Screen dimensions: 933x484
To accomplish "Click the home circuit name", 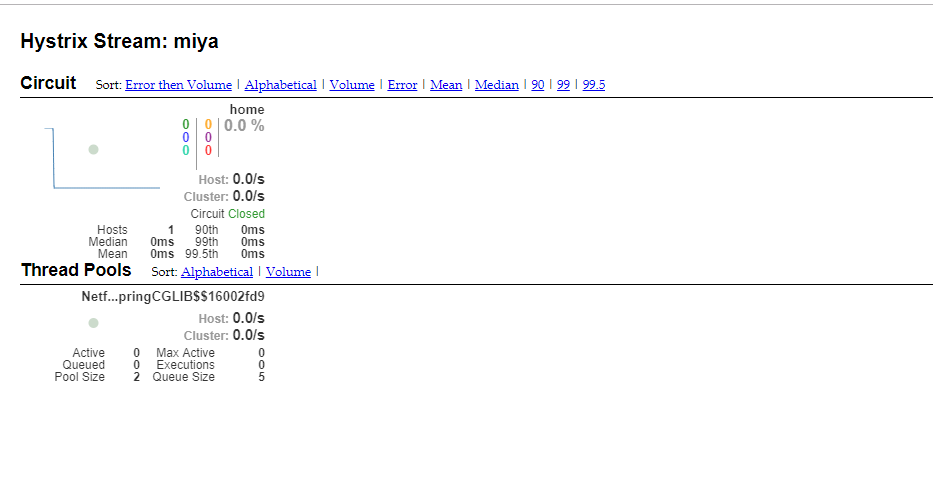I will pyautogui.click(x=247, y=110).
